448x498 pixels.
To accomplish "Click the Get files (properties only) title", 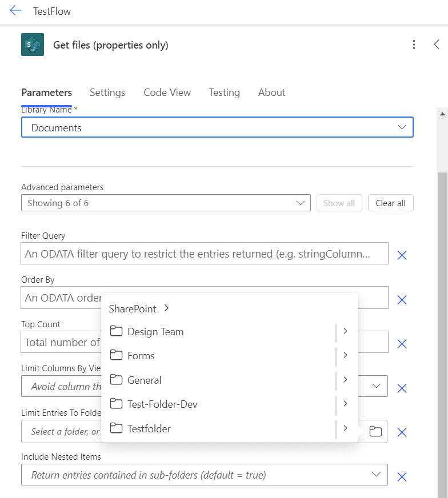I will click(110, 45).
